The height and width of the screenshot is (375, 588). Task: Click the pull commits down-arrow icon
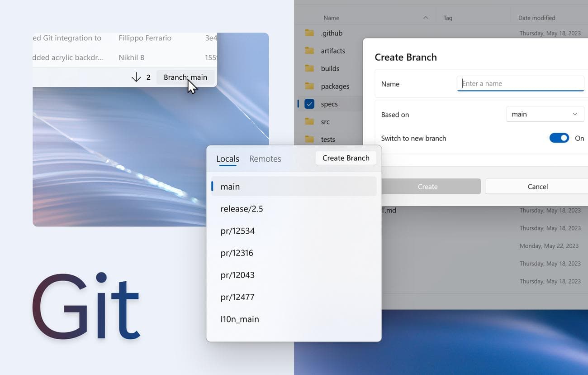coord(136,77)
